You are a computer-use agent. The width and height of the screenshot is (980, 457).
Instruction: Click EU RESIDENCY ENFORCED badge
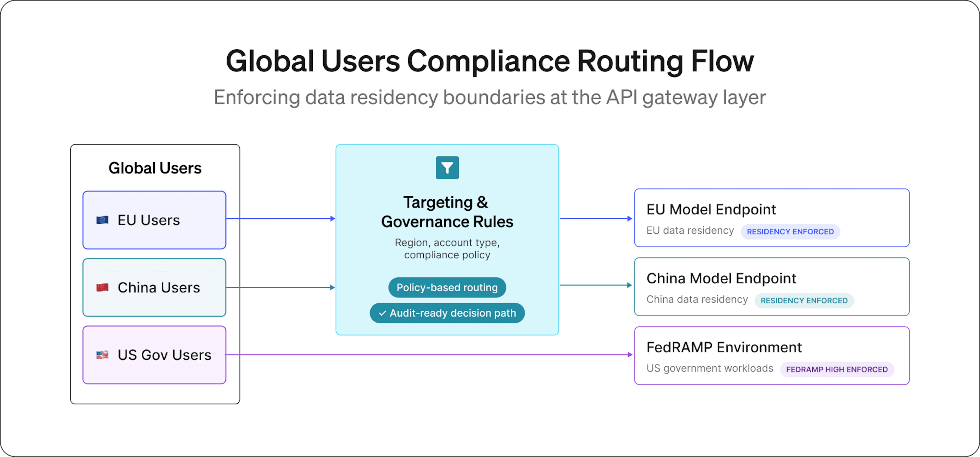click(x=790, y=232)
